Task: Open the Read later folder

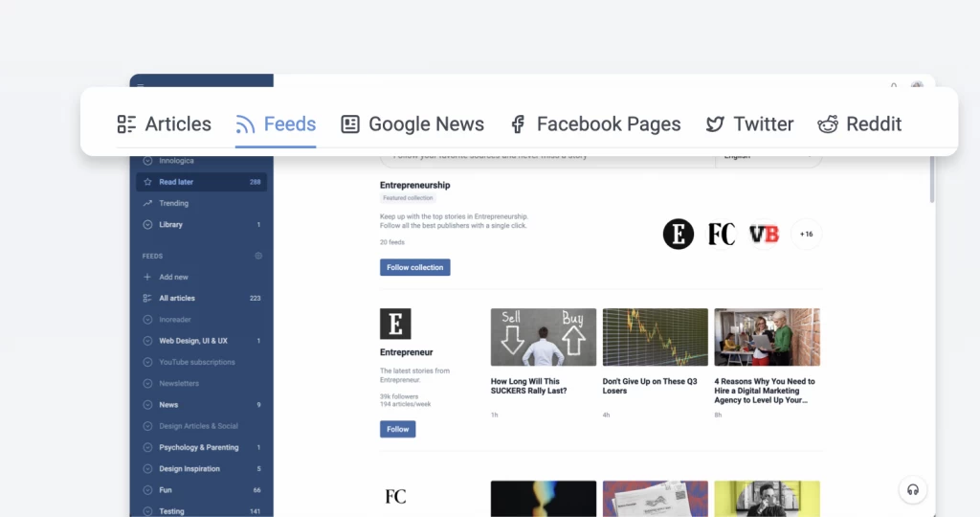Action: click(x=201, y=182)
